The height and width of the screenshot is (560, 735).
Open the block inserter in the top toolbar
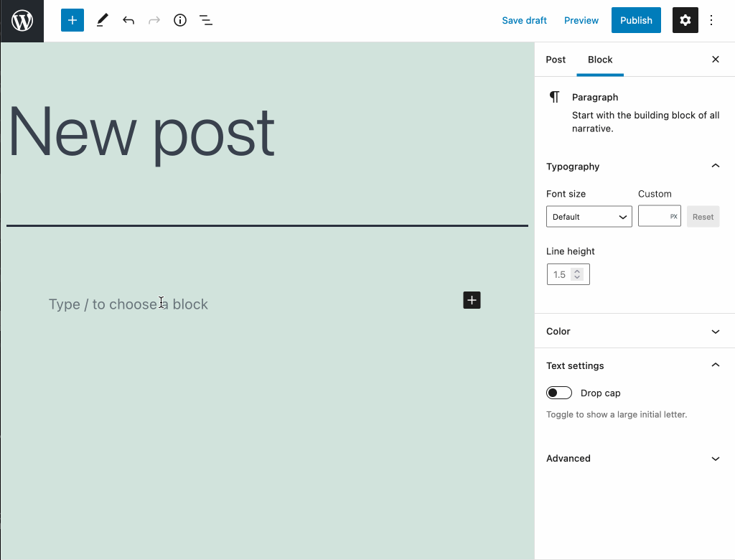(x=72, y=20)
